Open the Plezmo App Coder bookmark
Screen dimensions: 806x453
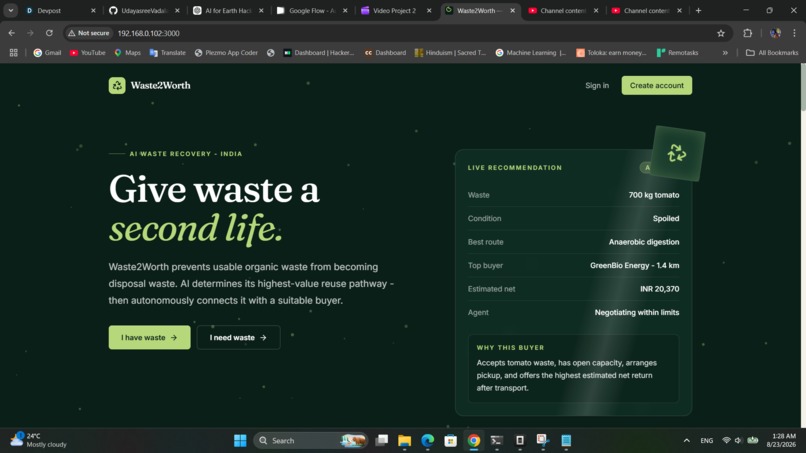[226, 52]
